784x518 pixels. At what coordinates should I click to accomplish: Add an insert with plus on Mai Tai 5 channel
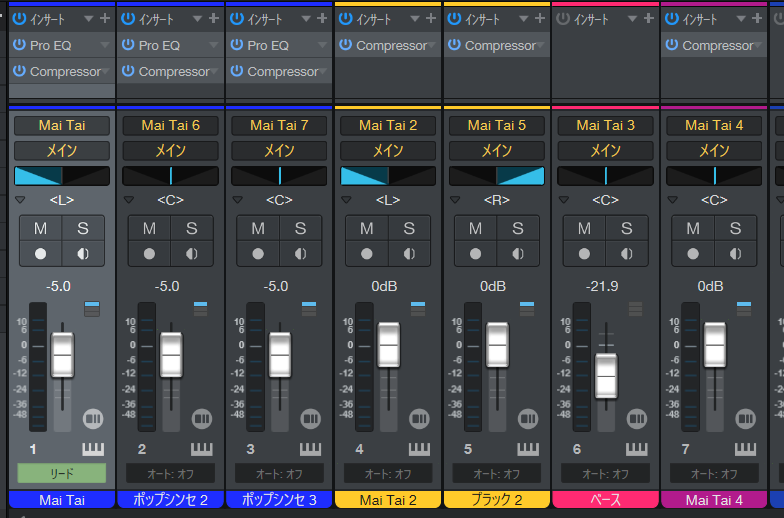coord(540,18)
